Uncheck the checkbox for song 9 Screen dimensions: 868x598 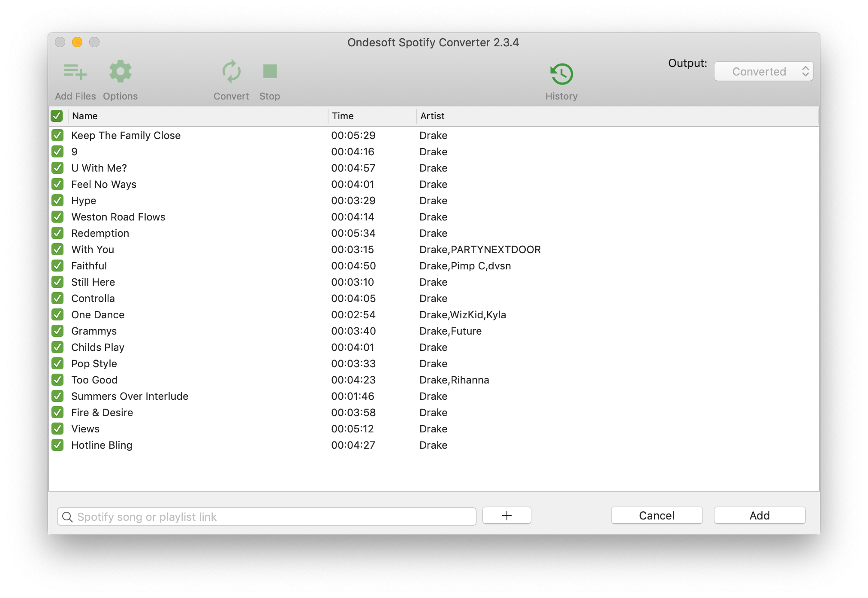(x=57, y=152)
